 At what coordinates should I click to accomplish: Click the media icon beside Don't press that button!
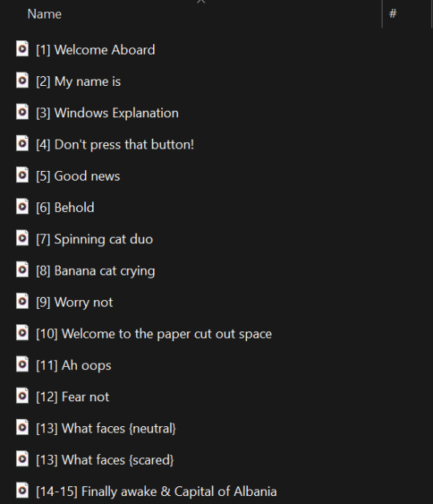(x=22, y=144)
